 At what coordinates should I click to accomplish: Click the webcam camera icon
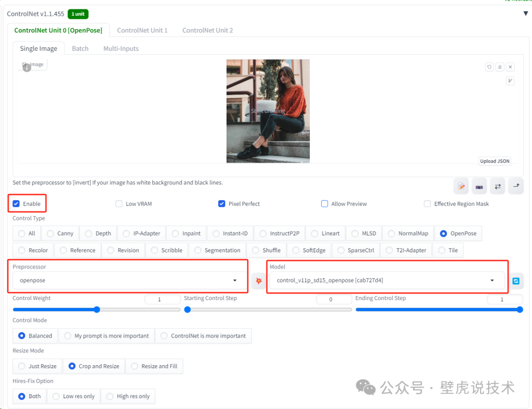click(479, 186)
